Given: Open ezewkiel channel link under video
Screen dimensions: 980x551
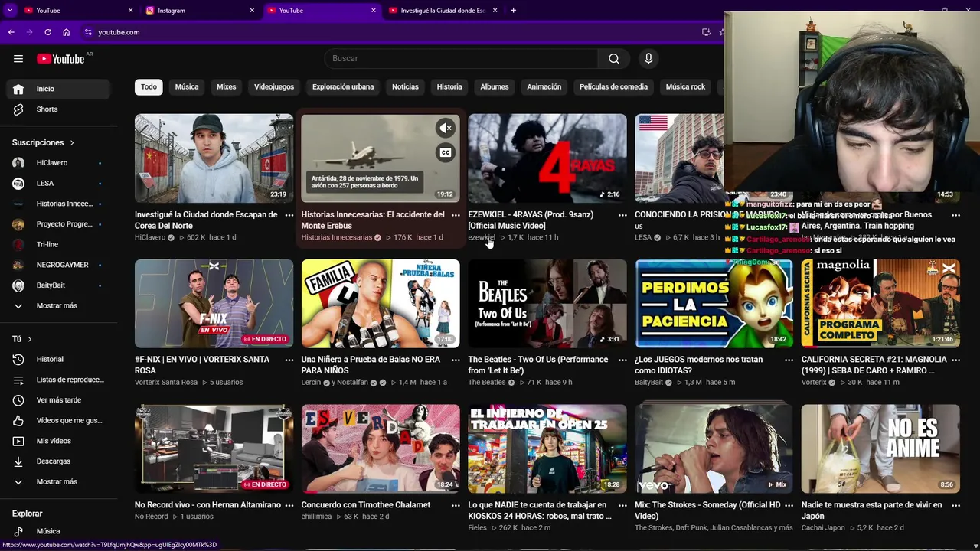Looking at the screenshot, I should (482, 237).
